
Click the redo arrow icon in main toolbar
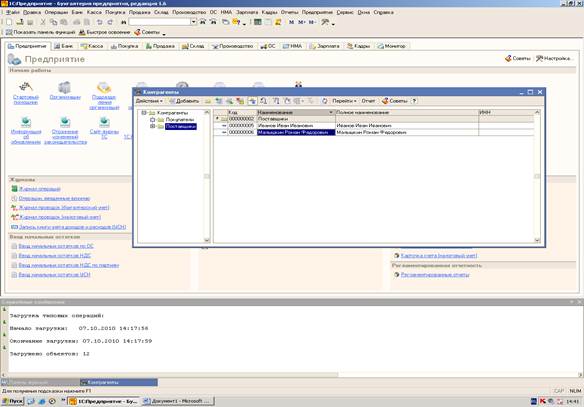click(x=110, y=22)
